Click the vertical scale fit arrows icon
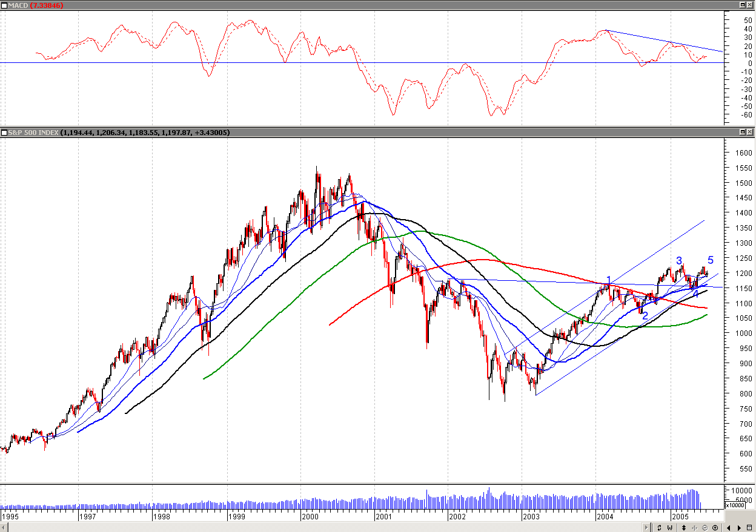This screenshot has height=532, width=756. click(684, 528)
